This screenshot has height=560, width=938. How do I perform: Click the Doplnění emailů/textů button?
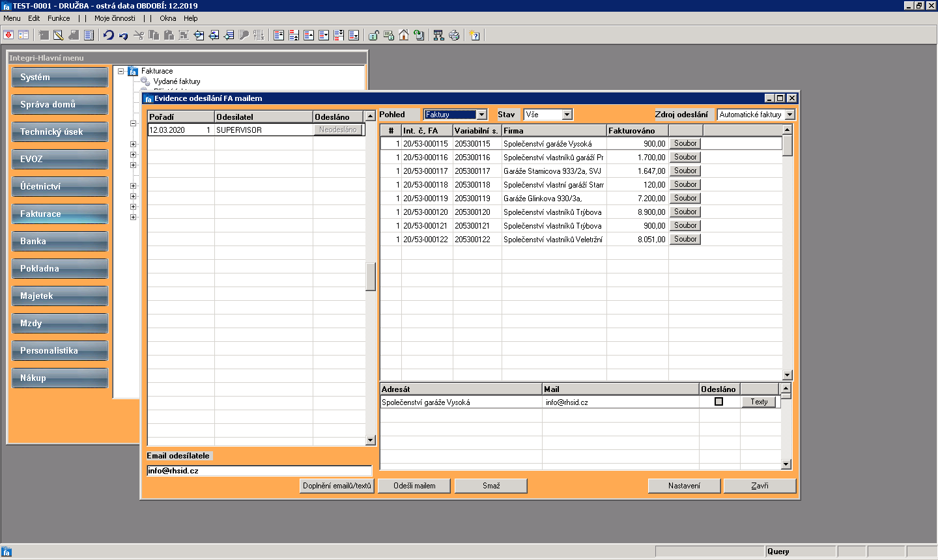[337, 486]
